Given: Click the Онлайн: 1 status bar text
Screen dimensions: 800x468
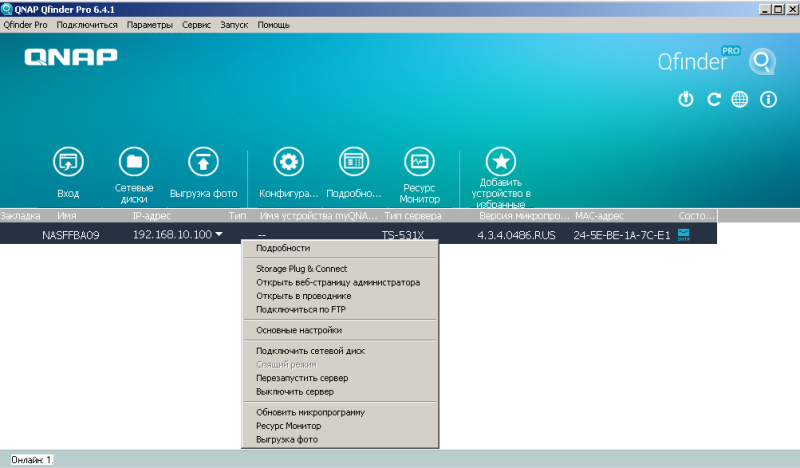Looking at the screenshot, I should (x=32, y=460).
